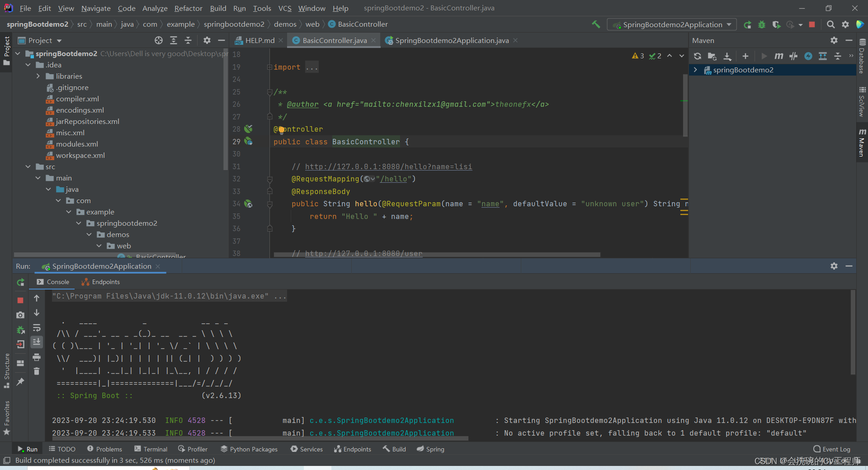Open IDE settings gear in the top toolbar
The height and width of the screenshot is (470, 868).
click(x=845, y=24)
